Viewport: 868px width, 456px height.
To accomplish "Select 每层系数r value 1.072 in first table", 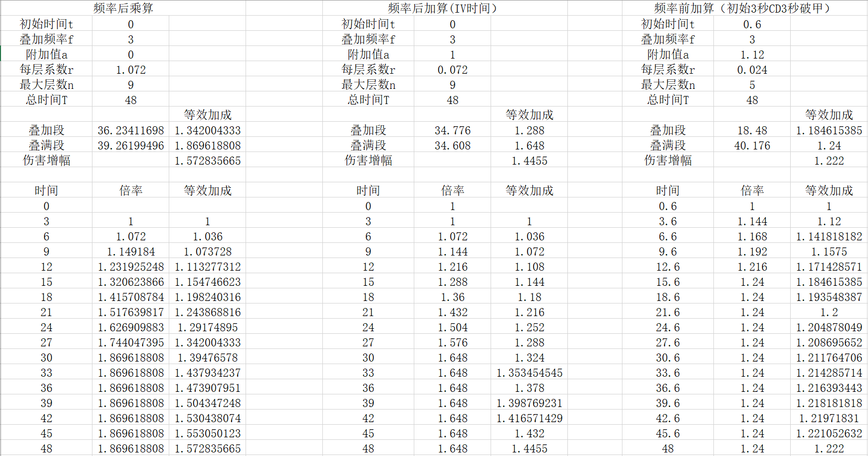I will coord(131,70).
